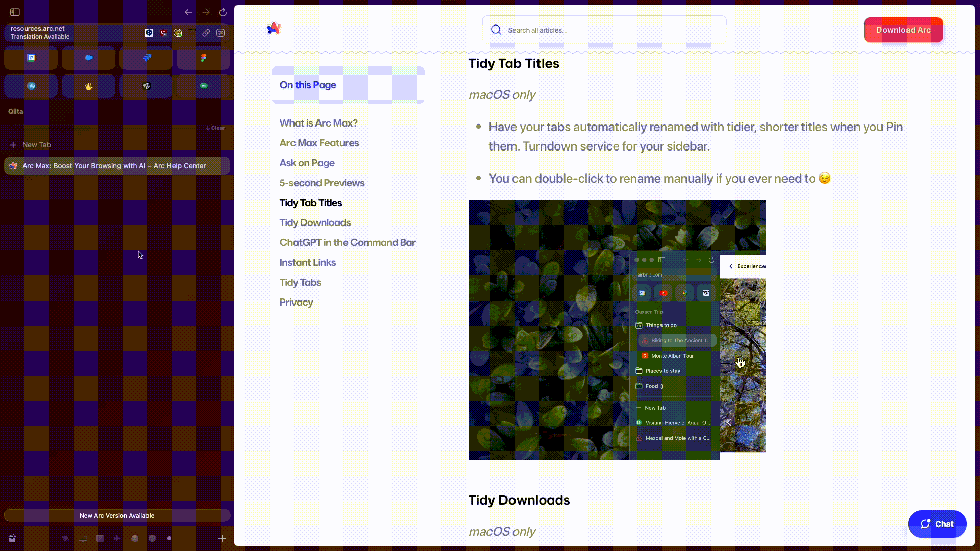The image size is (980, 551).
Task: Open the Arc library archive icon
Action: pos(12,538)
